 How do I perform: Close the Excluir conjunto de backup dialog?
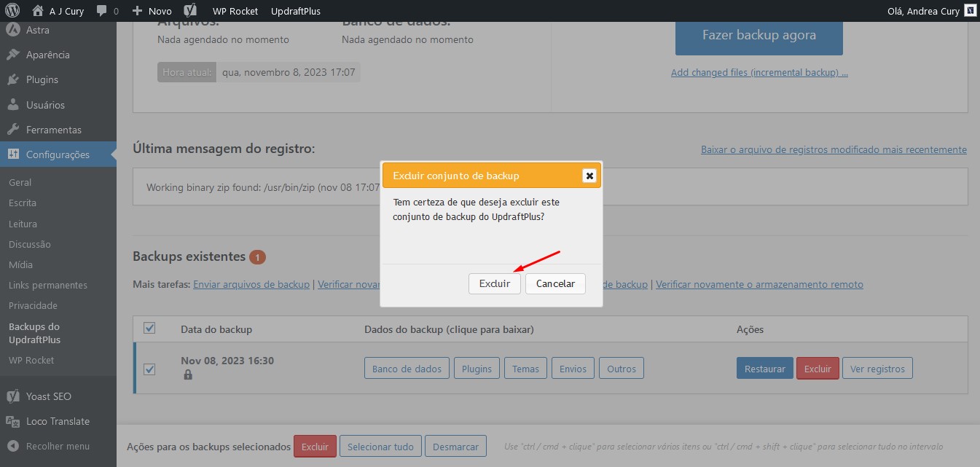click(x=589, y=176)
